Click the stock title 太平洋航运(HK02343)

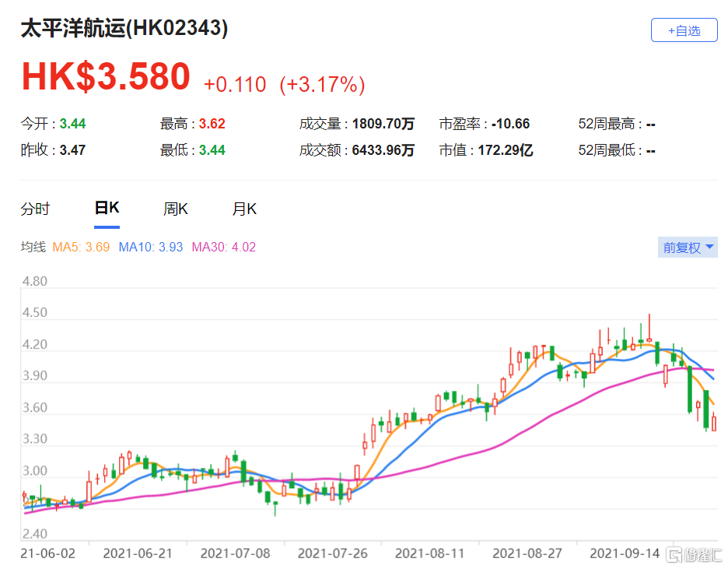124,28
